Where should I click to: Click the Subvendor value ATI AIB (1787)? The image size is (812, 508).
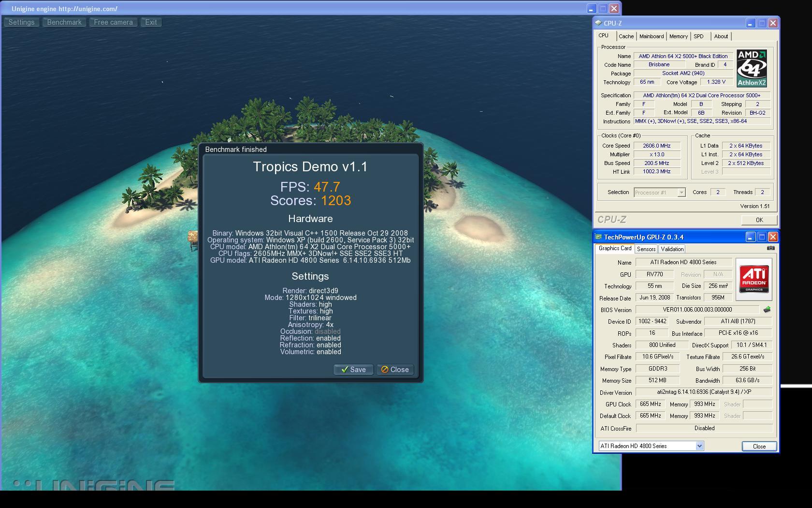pos(738,321)
